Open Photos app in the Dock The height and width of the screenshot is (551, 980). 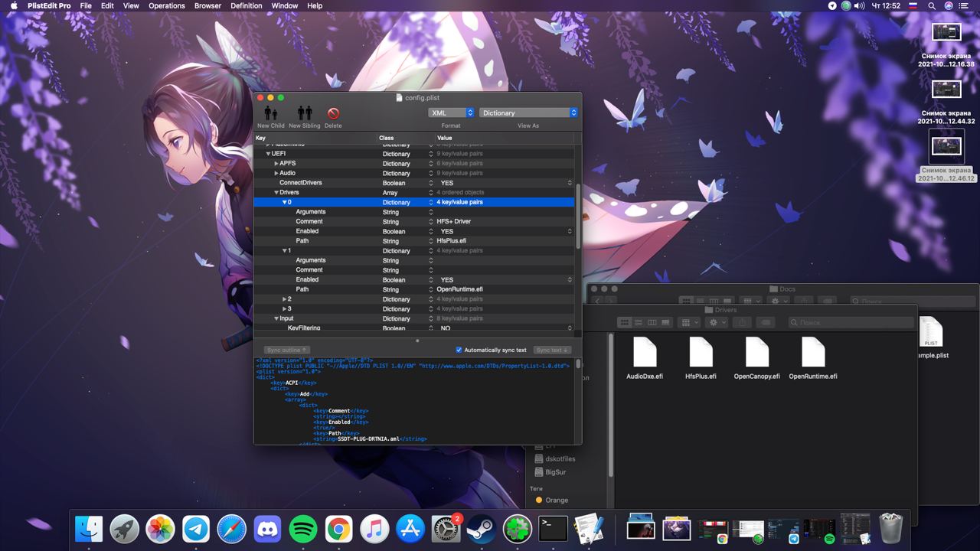[161, 529]
